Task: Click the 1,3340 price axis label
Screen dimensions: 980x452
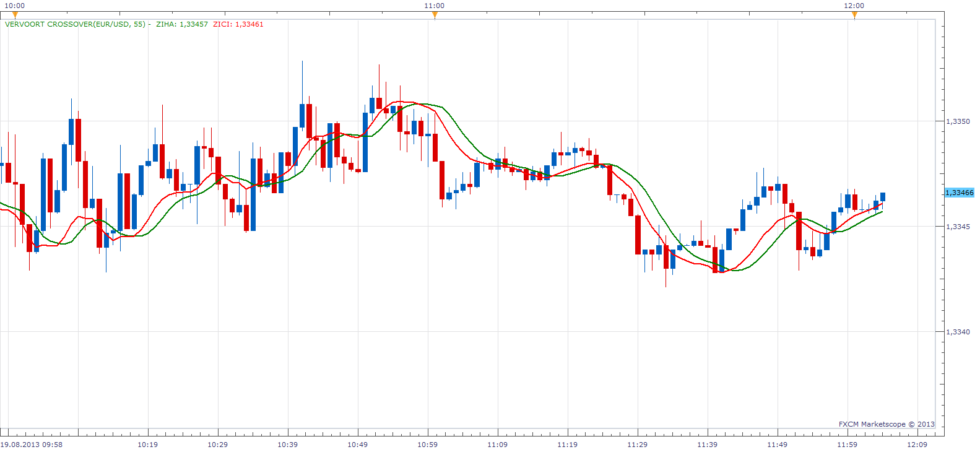Action: pyautogui.click(x=958, y=332)
